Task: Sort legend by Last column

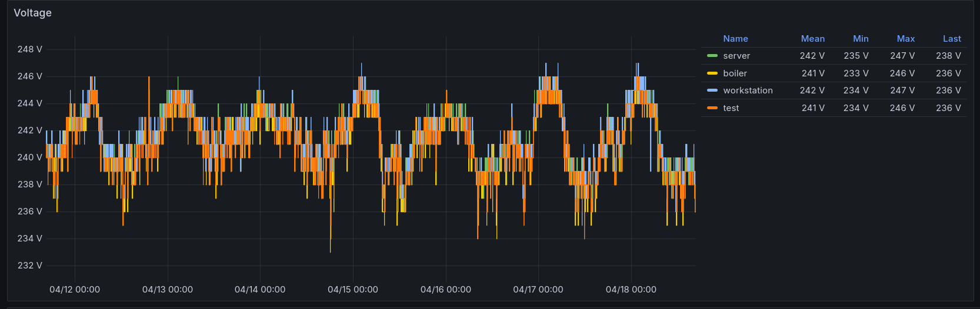Action: [x=951, y=39]
